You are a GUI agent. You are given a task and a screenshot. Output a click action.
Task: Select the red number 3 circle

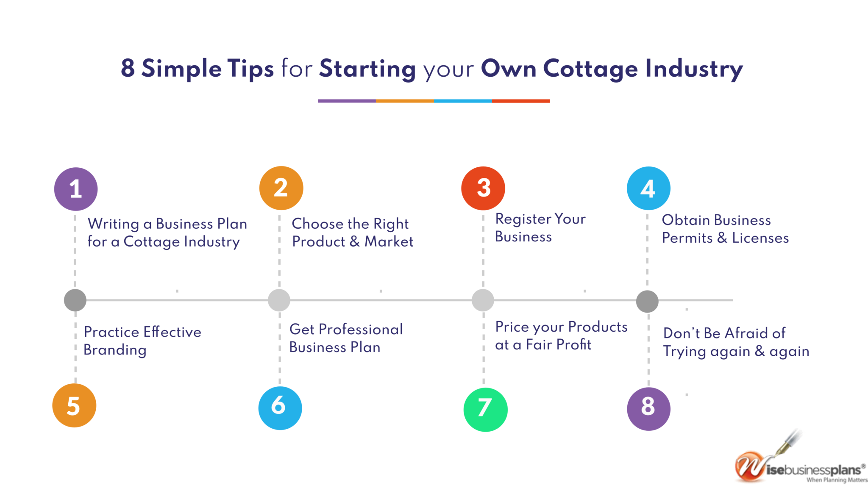[483, 188]
